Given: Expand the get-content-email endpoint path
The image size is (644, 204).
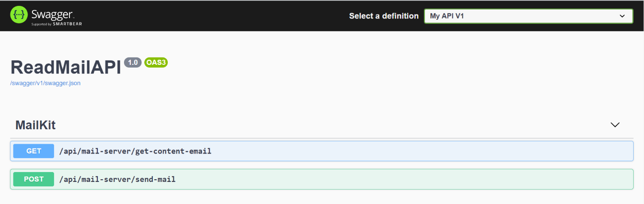Looking at the screenshot, I should click(135, 151).
